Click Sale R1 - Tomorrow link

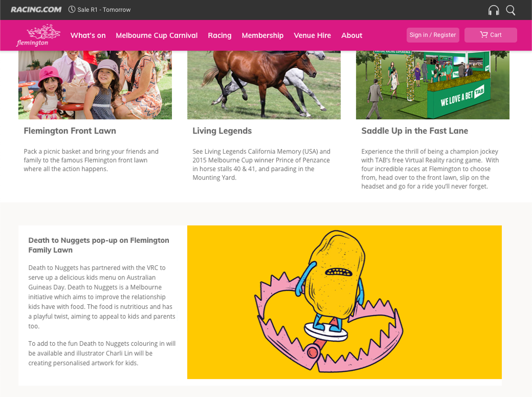104,10
